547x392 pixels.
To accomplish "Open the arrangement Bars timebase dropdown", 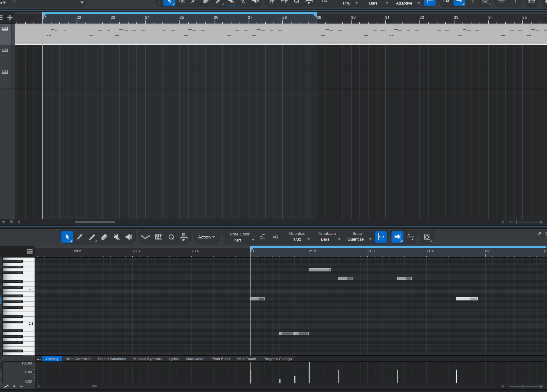I will click(x=378, y=3).
